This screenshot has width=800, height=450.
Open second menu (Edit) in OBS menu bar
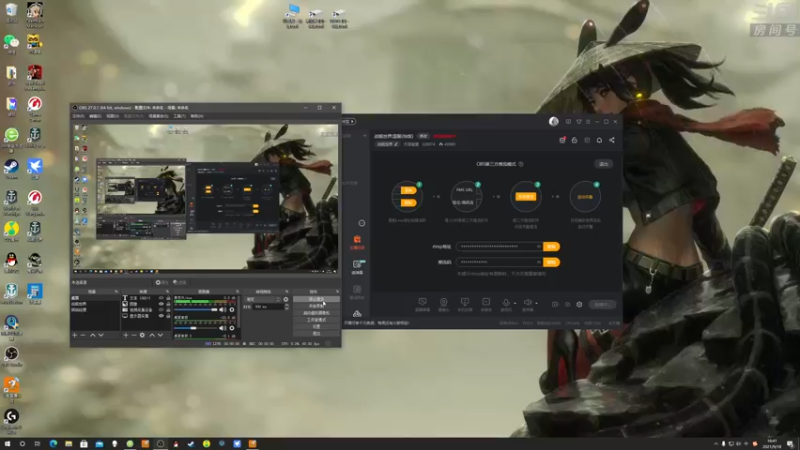pos(95,116)
